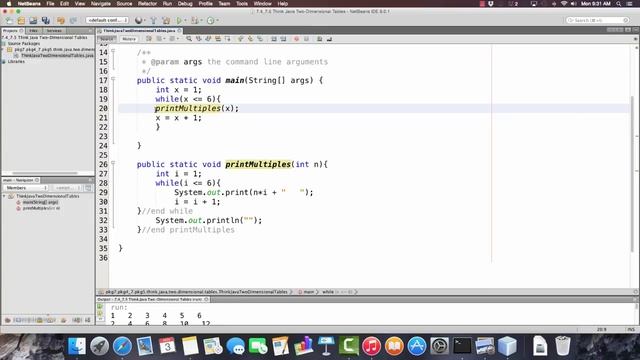Click Shift Line Left editor icon
The image size is (640, 360).
coord(273,39)
